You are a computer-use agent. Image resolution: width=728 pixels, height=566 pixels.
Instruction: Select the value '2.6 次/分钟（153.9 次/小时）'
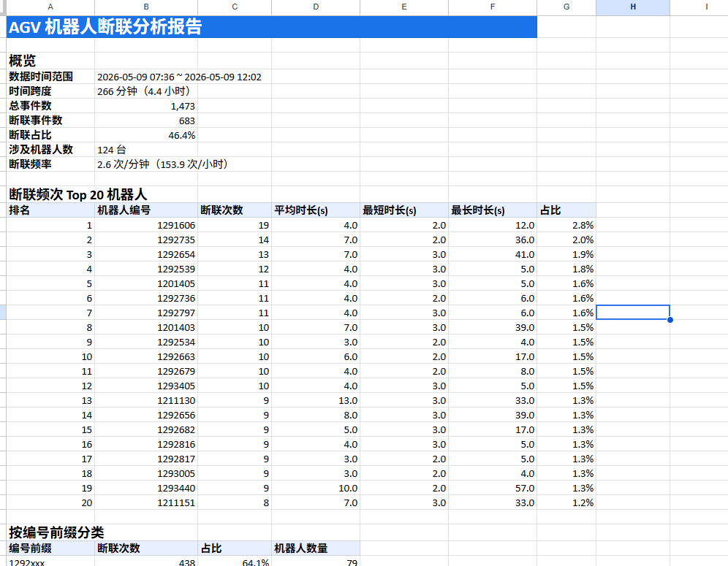pos(164,164)
